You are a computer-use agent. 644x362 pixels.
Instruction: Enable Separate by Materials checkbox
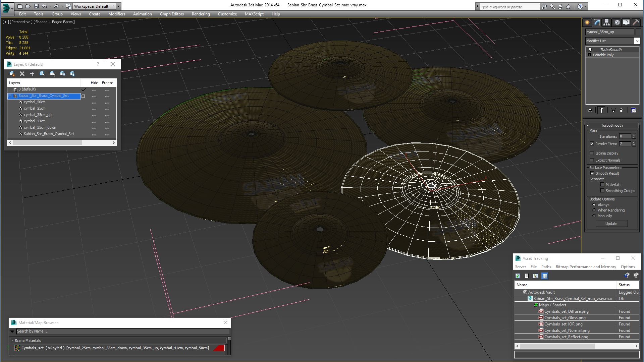pos(602,185)
